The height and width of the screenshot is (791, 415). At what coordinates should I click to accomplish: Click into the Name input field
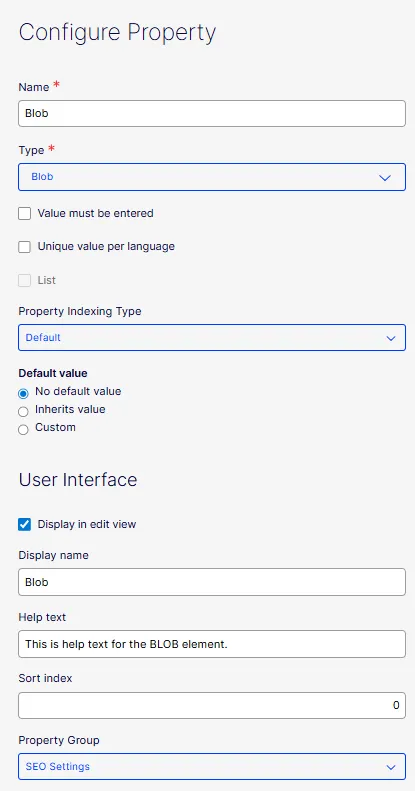[x=212, y=114]
